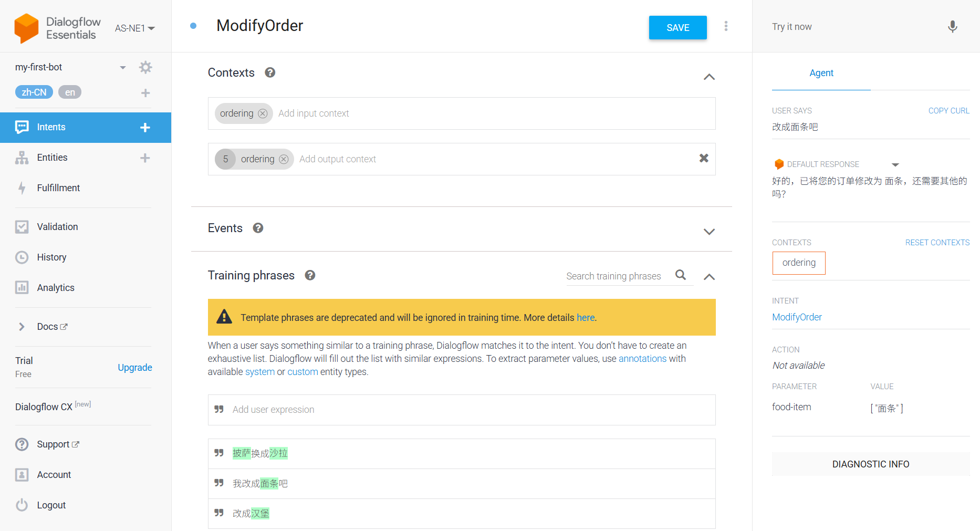This screenshot has height=531, width=980.
Task: Go to Validation in the sidebar
Action: tap(58, 227)
